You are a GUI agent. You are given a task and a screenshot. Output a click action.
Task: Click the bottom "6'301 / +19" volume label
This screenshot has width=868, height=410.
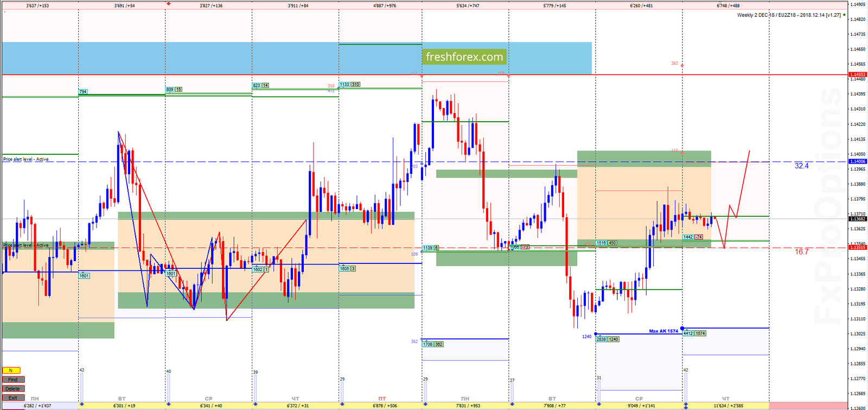(x=124, y=406)
